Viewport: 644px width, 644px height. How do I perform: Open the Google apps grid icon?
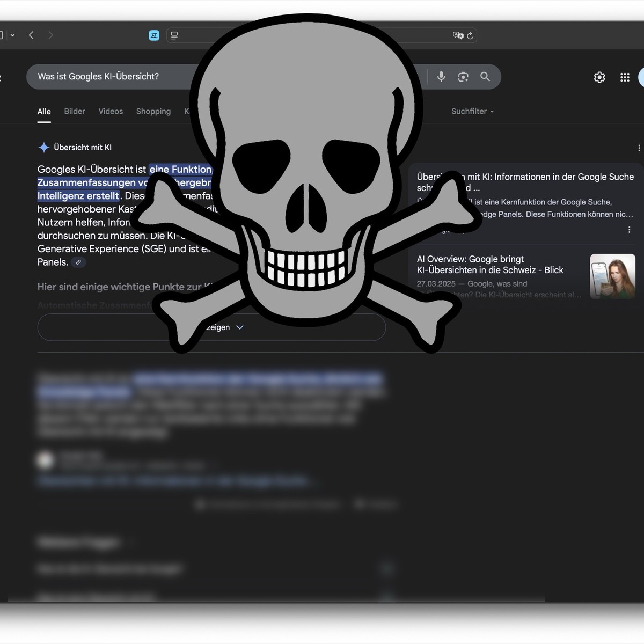click(625, 77)
